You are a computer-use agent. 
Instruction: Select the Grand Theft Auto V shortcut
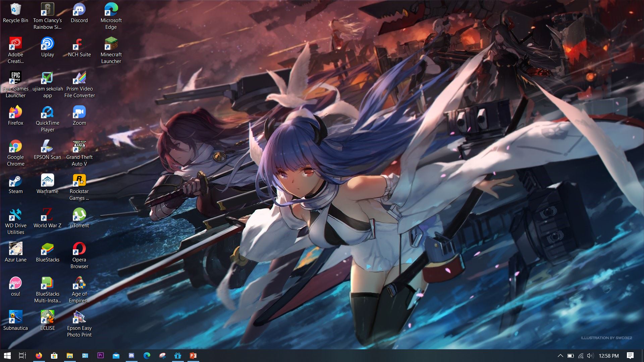click(79, 153)
